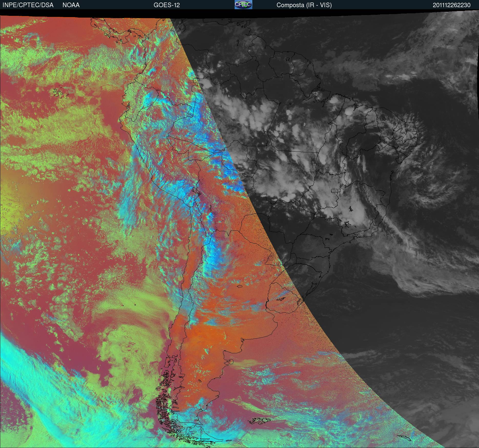Viewport: 479px width, 448px height.
Task: Select the INPE/CPTEC/DSA header text
Action: pyautogui.click(x=28, y=5)
